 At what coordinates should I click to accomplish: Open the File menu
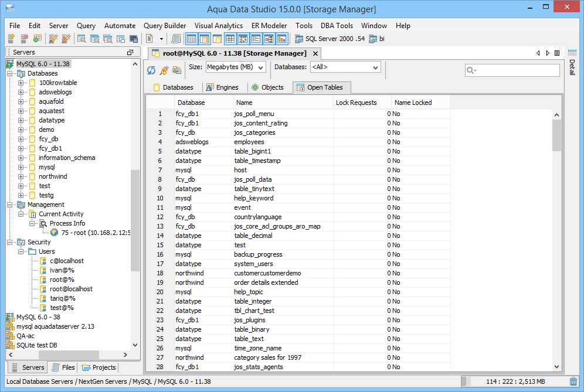point(15,26)
